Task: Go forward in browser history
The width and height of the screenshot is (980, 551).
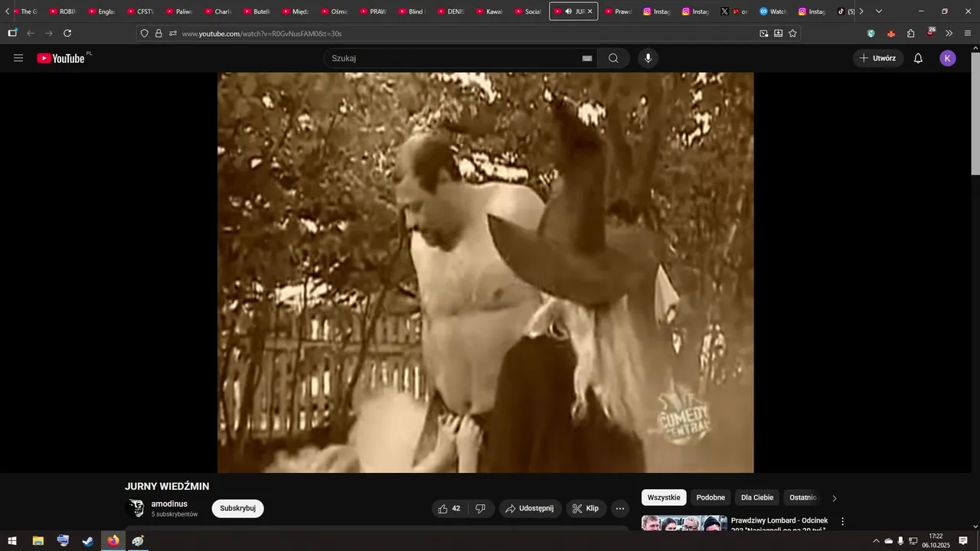Action: (49, 33)
